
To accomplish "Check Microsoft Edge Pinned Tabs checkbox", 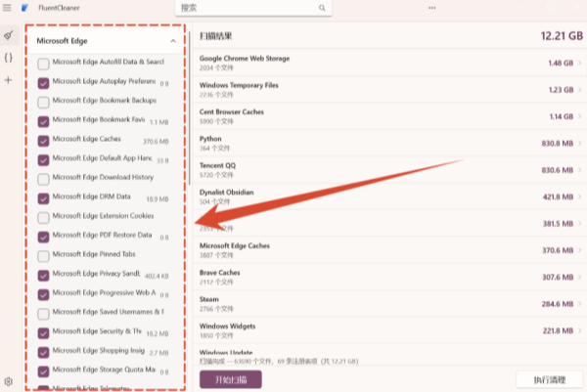I will (43, 256).
